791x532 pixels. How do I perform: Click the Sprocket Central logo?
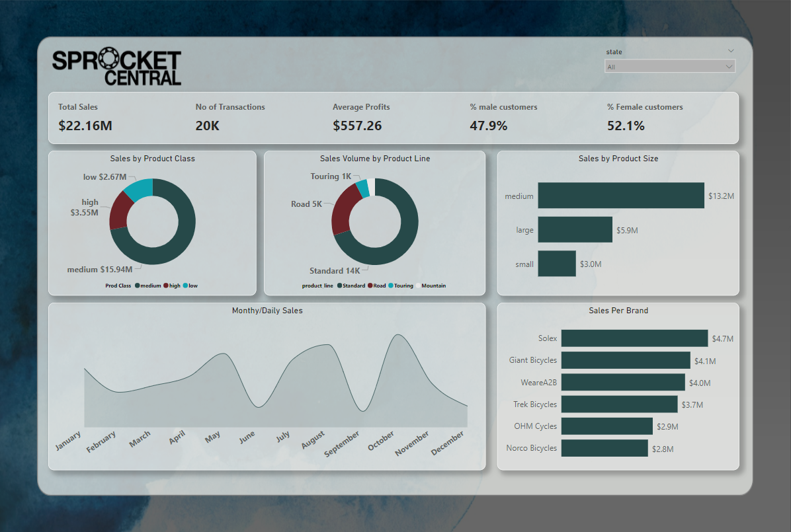tap(116, 68)
